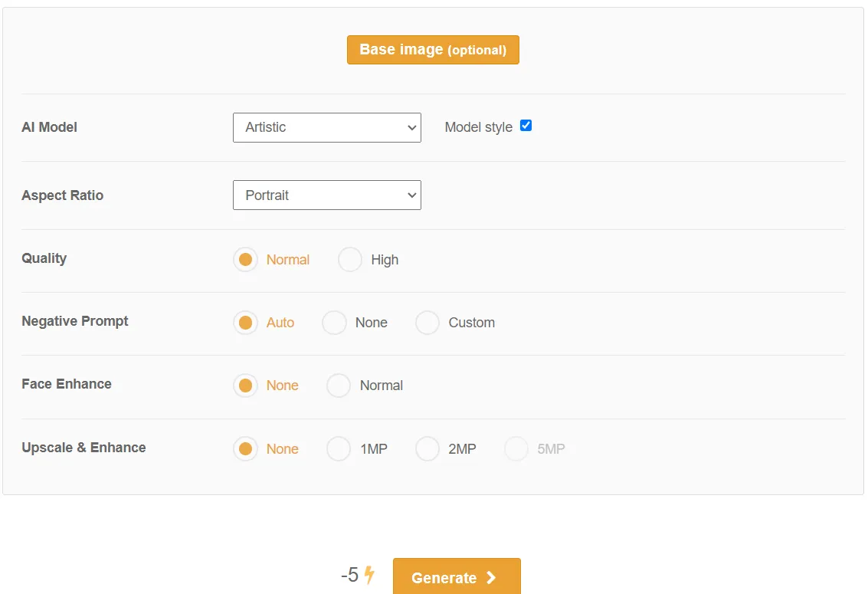Viewport: 868px width, 594px height.
Task: Click the Base image (optional) button
Action: [x=433, y=50]
